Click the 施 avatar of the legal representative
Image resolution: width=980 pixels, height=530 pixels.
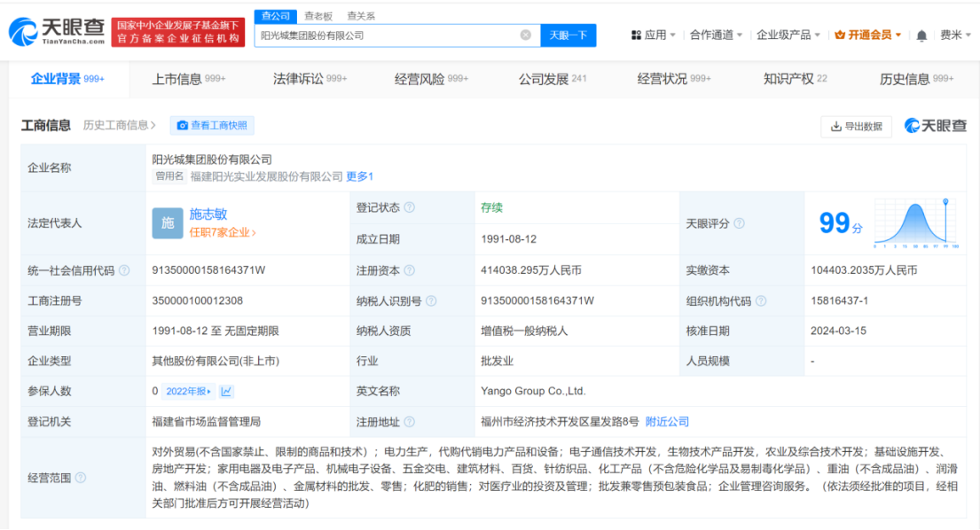pyautogui.click(x=168, y=222)
